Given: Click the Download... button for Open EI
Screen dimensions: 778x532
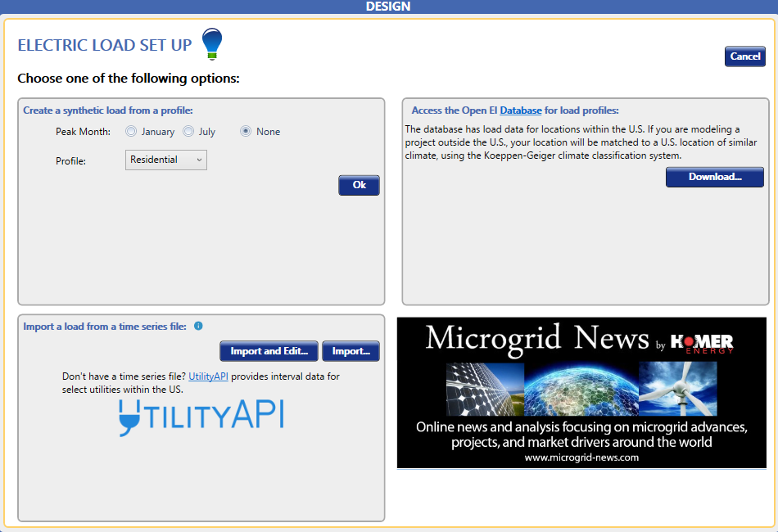Looking at the screenshot, I should [714, 177].
